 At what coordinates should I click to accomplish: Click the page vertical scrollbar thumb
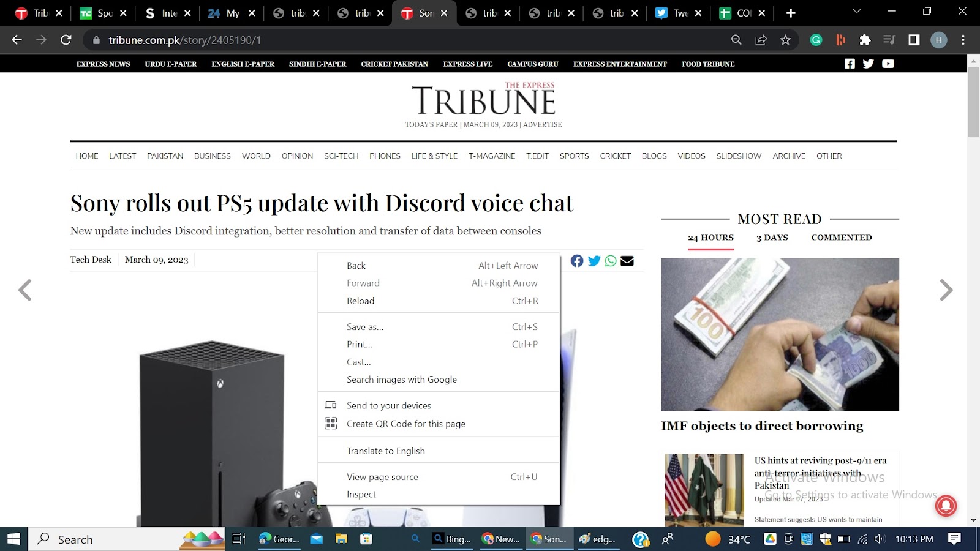[973, 102]
